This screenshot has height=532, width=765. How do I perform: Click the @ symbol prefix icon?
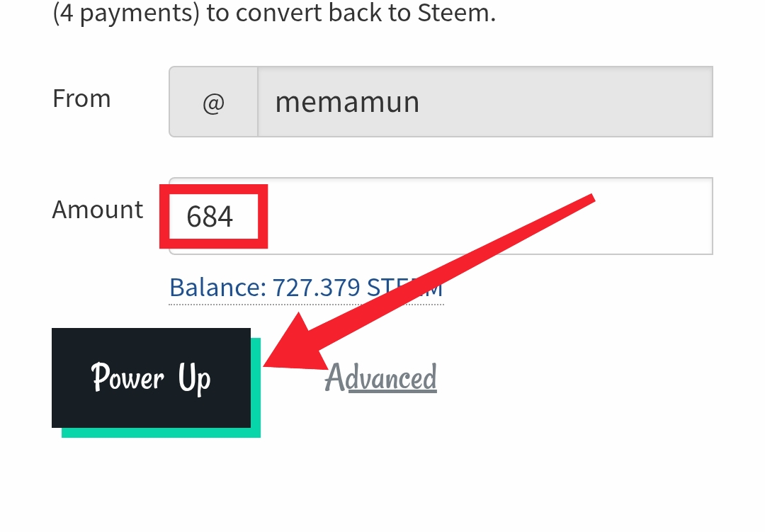coord(214,103)
